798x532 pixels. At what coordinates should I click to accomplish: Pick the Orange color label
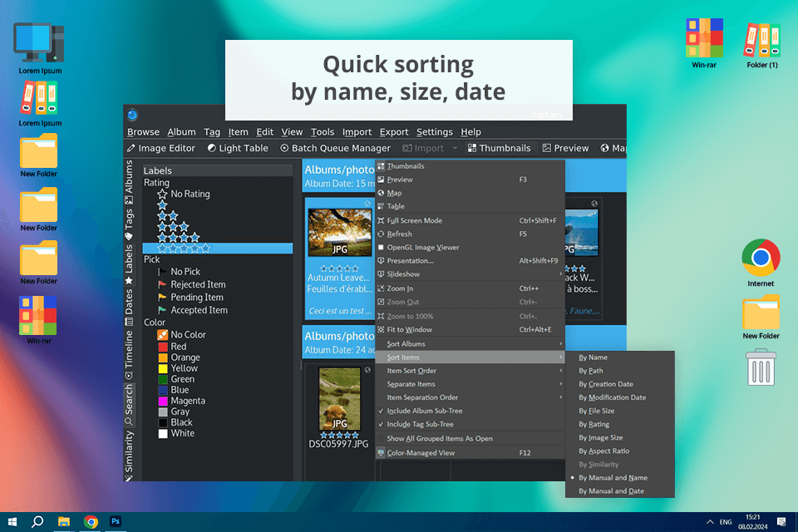[x=179, y=357]
